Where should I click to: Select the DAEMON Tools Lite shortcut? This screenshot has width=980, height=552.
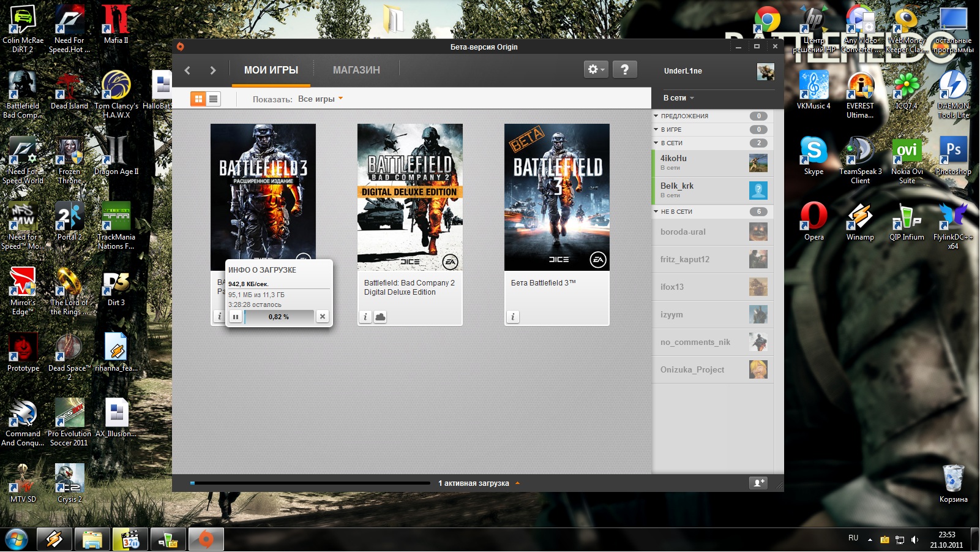click(x=953, y=94)
